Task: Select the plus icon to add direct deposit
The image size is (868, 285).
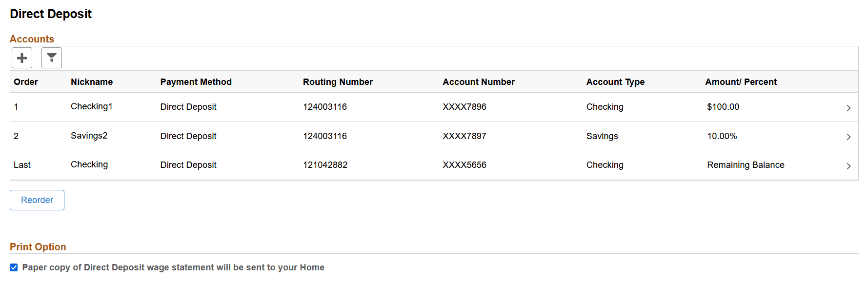Action: pyautogui.click(x=21, y=58)
